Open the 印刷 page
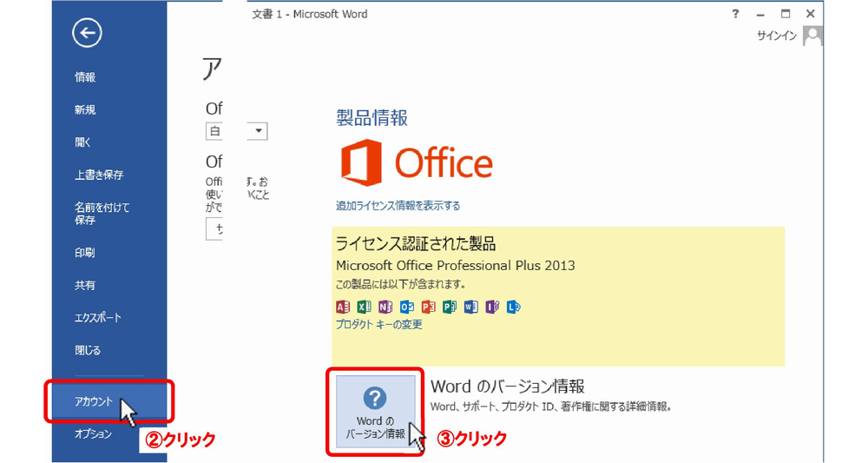Screen dimensions: 868x463 [85, 253]
